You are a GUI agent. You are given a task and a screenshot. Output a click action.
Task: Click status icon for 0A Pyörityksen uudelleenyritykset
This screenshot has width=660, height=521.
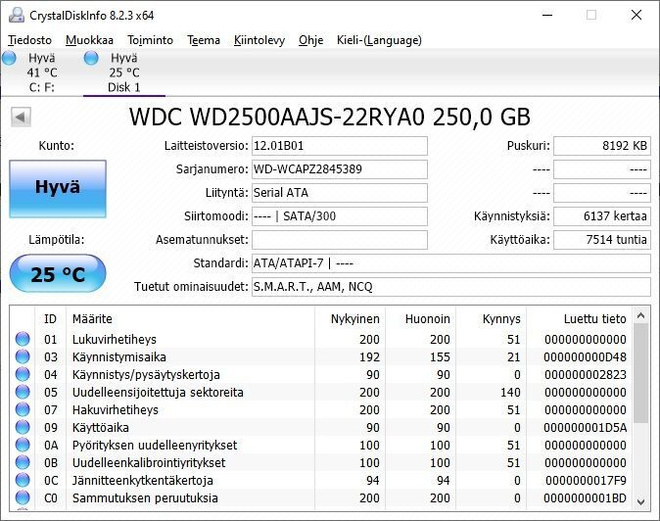coord(23,445)
